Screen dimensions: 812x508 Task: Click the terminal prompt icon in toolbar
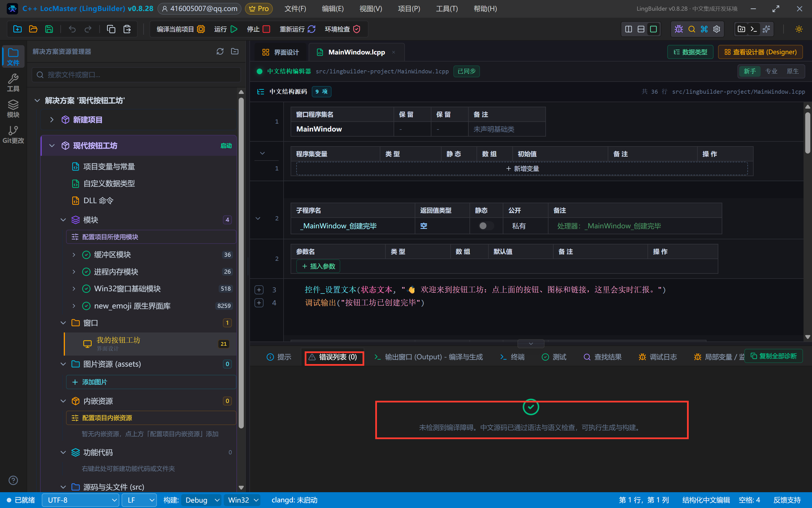[x=754, y=29]
